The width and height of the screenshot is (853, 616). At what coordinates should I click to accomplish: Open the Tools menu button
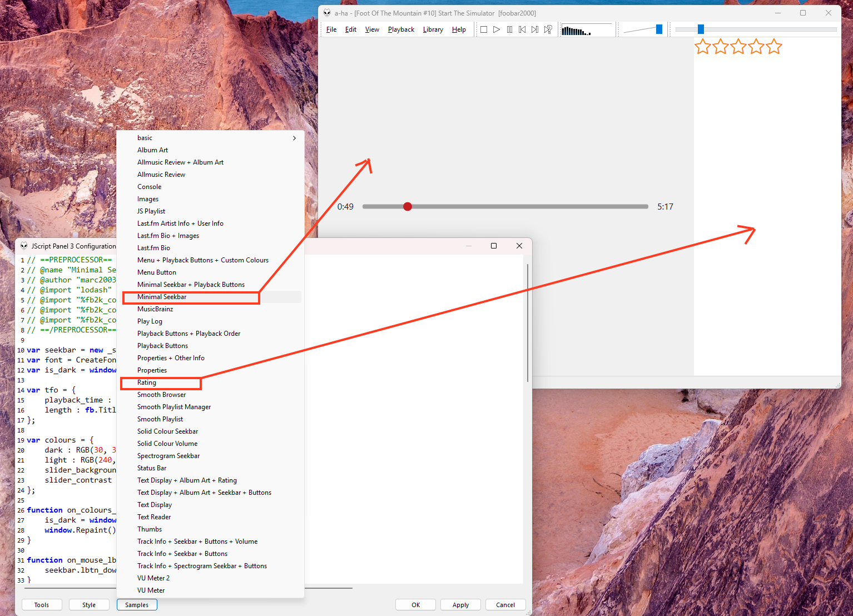(x=42, y=605)
